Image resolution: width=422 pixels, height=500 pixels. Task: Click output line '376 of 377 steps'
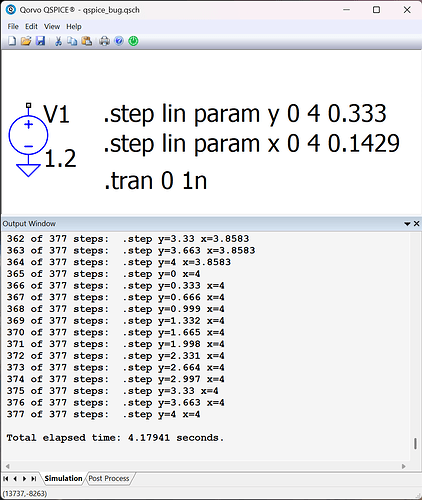(x=115, y=403)
